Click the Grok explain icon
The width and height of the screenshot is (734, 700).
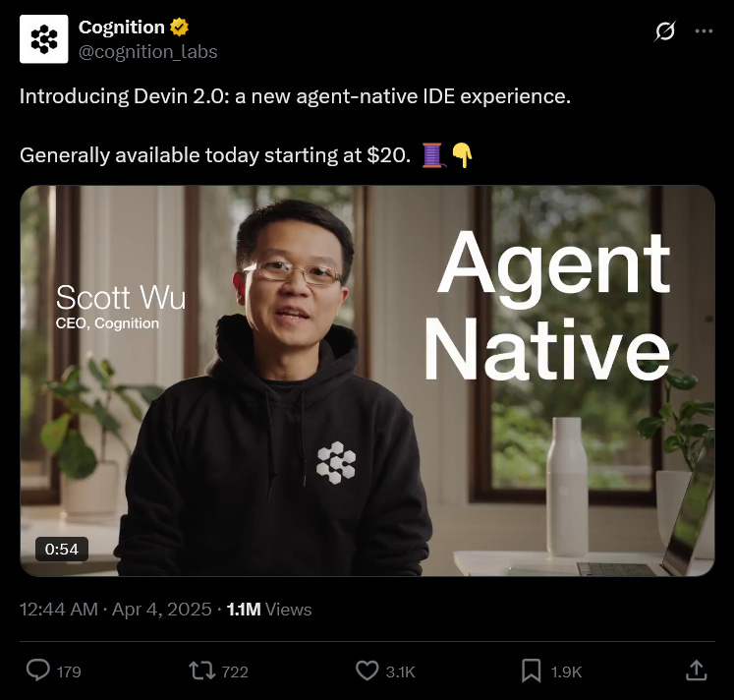[664, 30]
